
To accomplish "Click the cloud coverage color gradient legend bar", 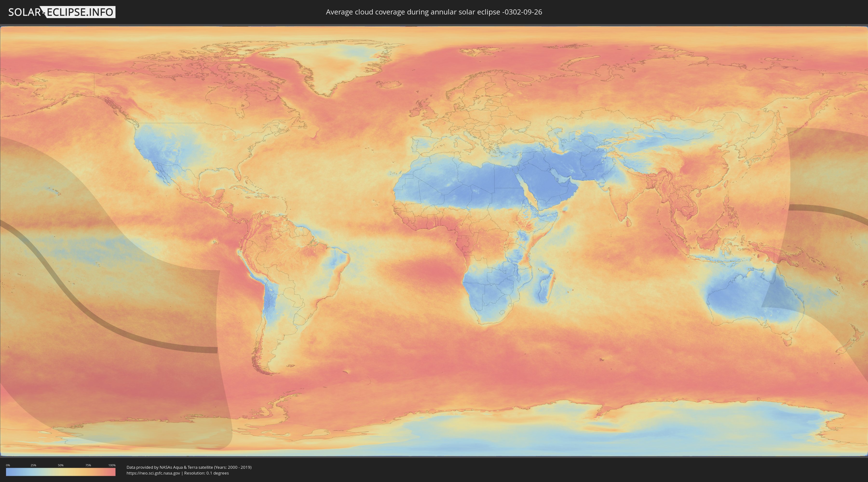I will tap(61, 472).
